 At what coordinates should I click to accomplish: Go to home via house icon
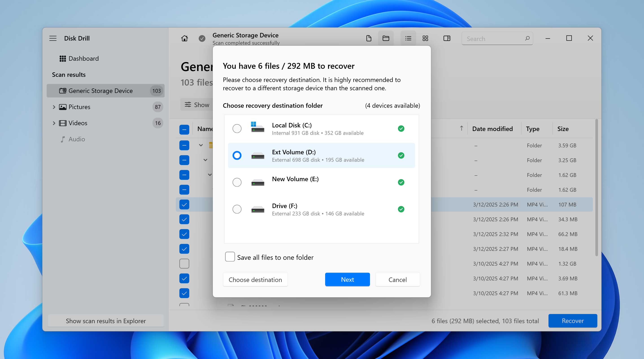coord(185,38)
